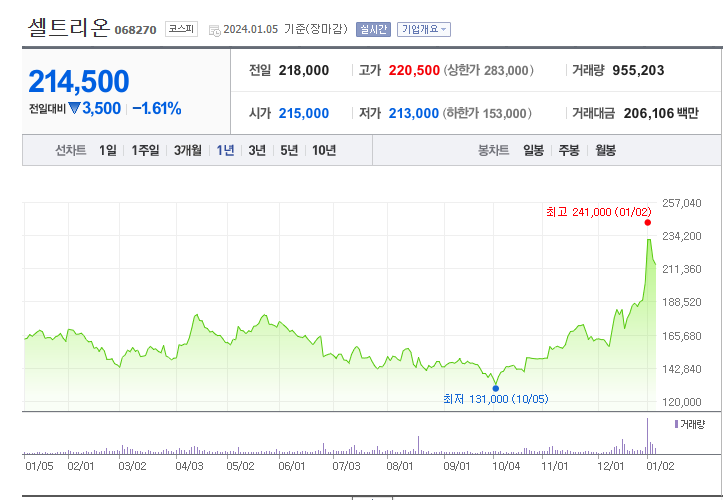Click the percentage change -1.61%

(x=157, y=109)
